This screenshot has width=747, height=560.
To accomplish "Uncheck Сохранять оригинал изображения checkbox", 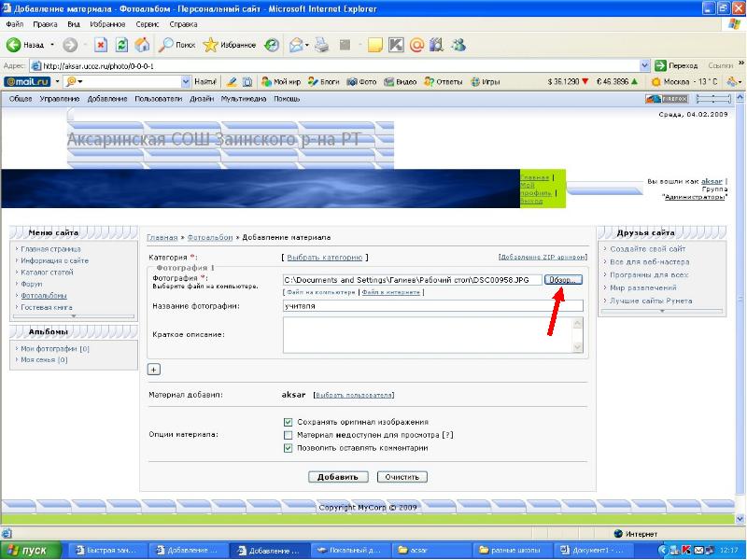I will pos(288,422).
